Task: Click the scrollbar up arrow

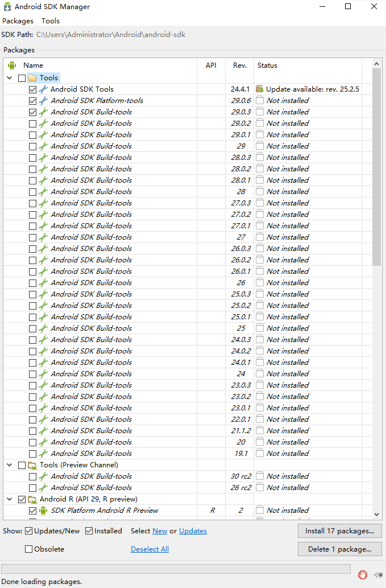Action: (377, 64)
